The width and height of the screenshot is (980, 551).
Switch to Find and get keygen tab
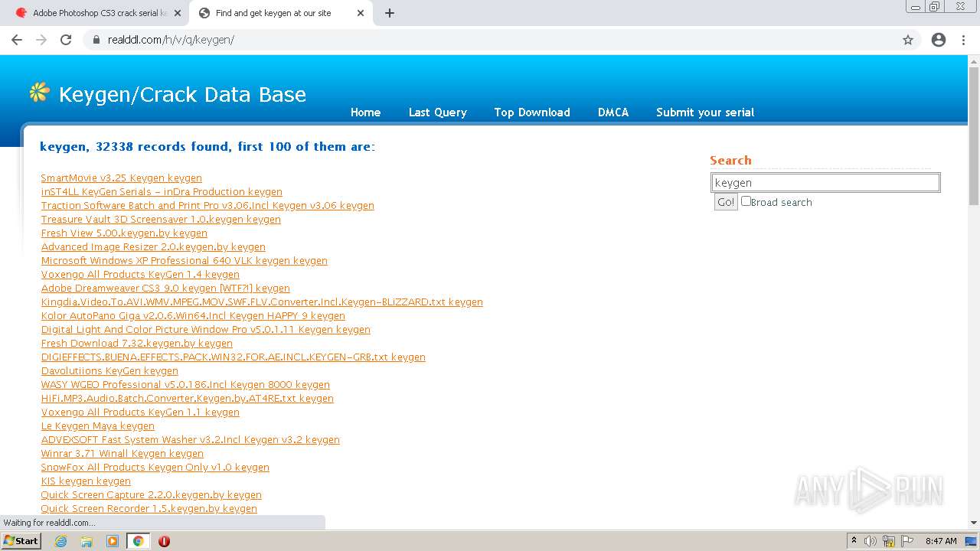(x=281, y=13)
